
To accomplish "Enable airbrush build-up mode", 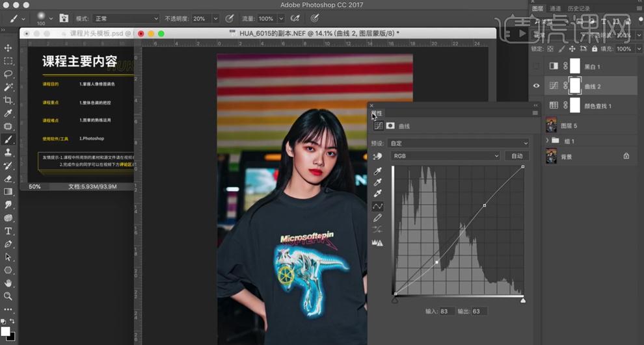I will (x=295, y=18).
